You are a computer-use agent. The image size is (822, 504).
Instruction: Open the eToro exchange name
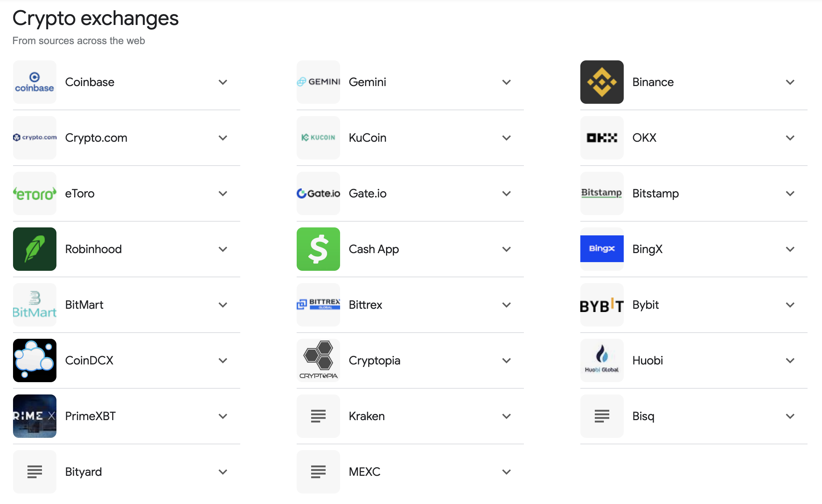coord(80,193)
